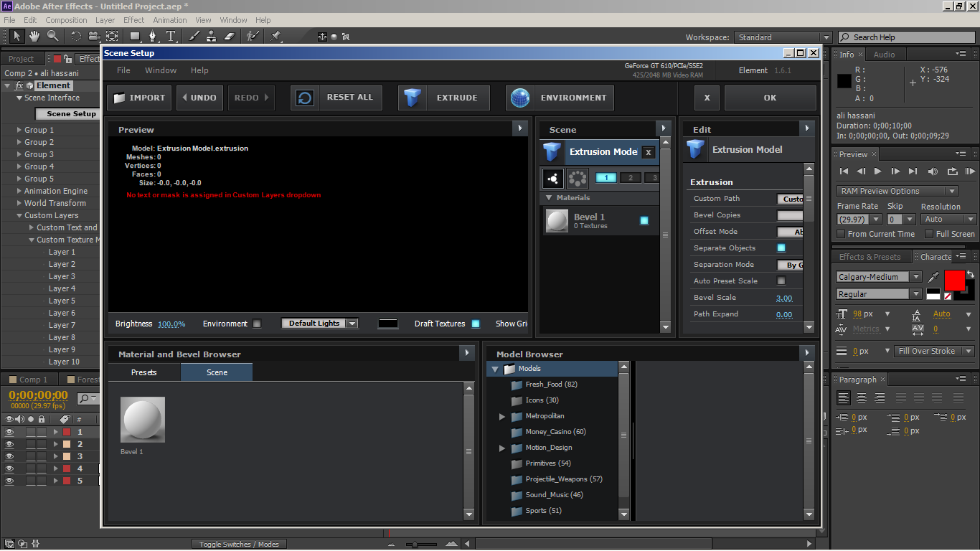Open RAM Preview Options dropdown
Viewport: 980px width, 551px height.
coord(897,191)
